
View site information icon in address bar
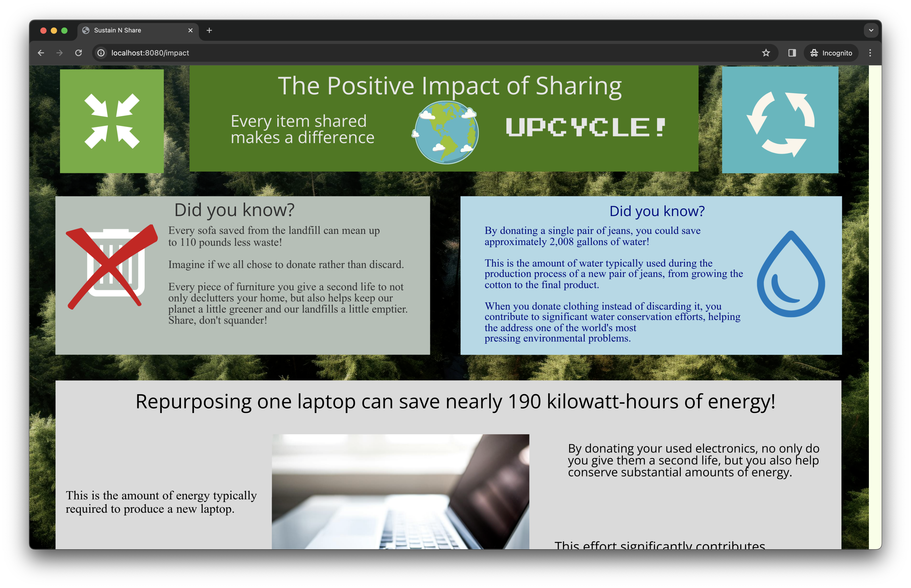click(101, 53)
